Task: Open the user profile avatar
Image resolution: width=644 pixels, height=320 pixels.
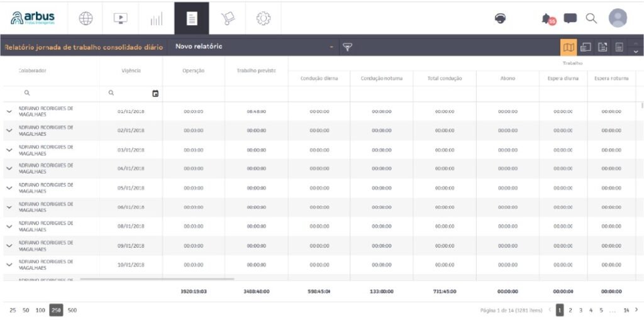Action: coord(618,18)
